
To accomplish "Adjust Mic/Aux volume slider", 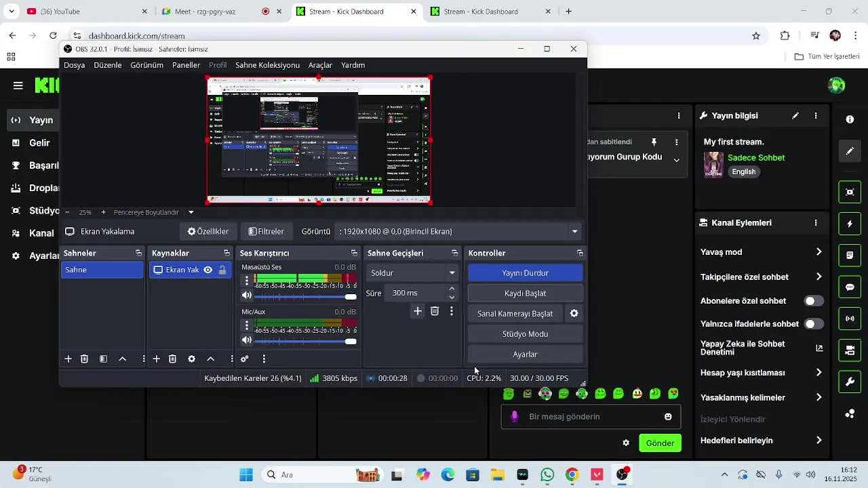I will pyautogui.click(x=306, y=341).
